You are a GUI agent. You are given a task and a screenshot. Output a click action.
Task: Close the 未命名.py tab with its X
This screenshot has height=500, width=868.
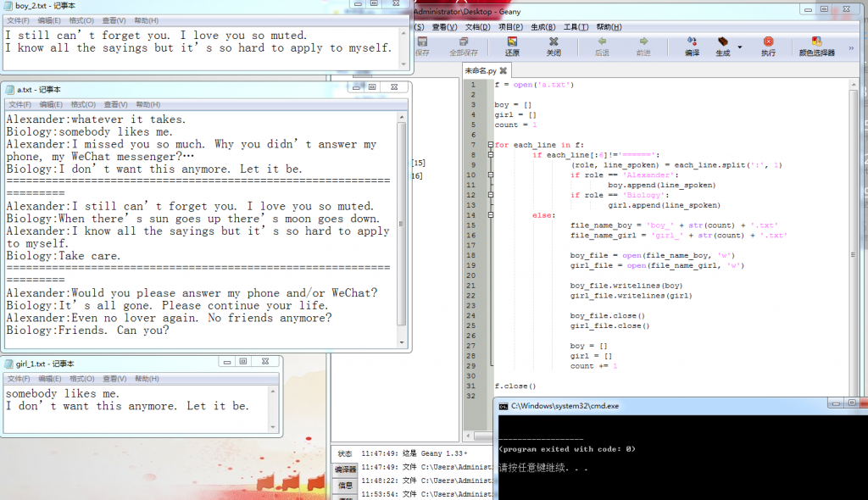click(504, 71)
